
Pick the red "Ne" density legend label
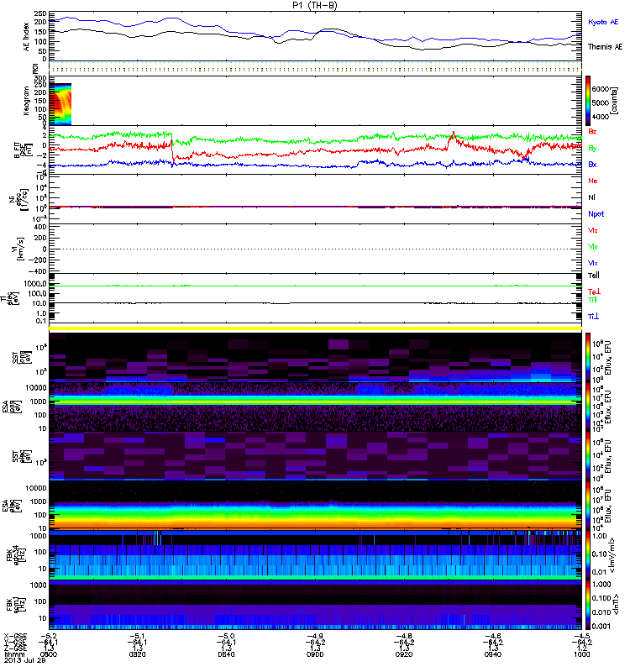[593, 181]
